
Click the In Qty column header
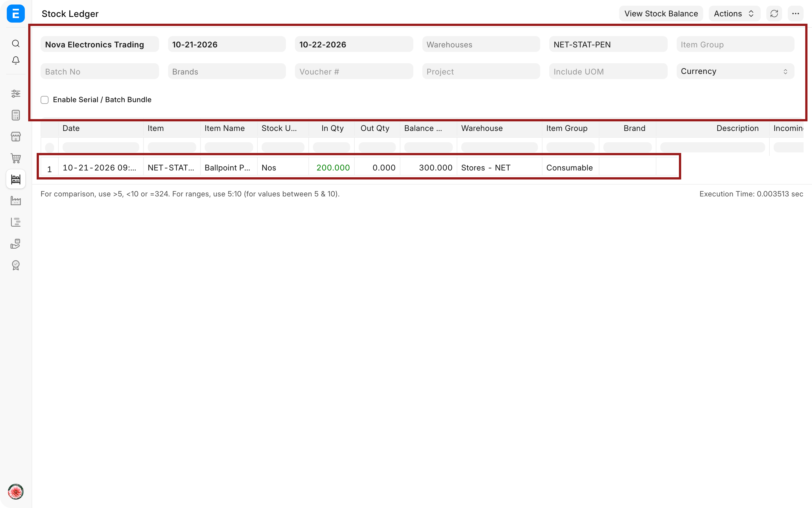point(332,128)
